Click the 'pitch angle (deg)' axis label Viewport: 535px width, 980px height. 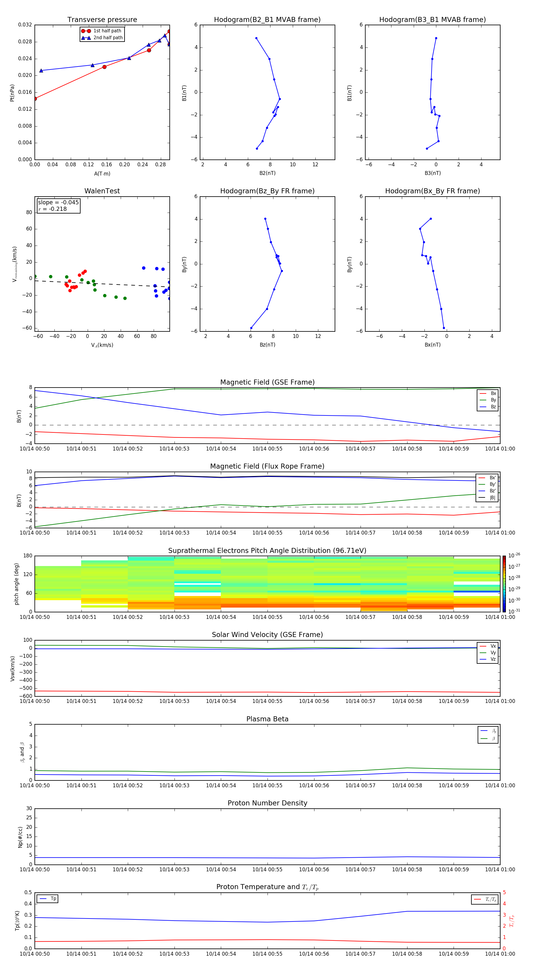(16, 584)
